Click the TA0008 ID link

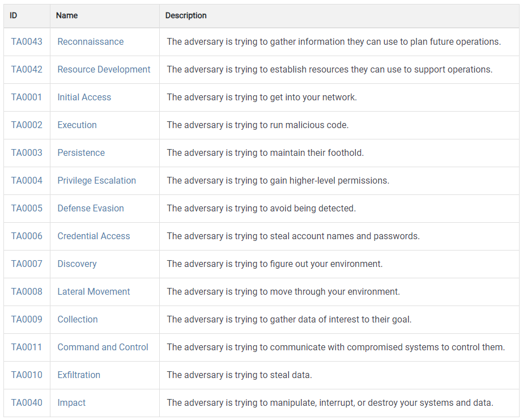27,291
